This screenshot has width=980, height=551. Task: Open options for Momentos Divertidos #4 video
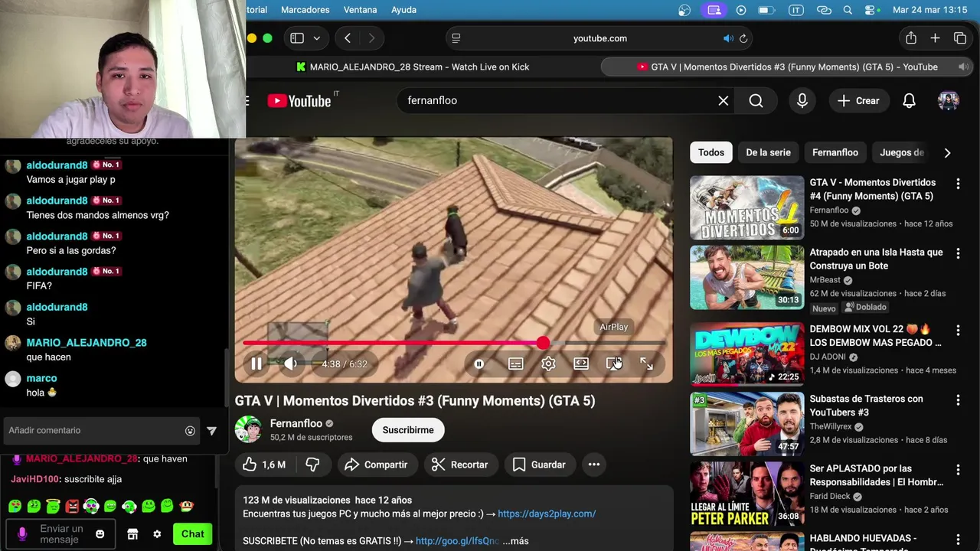click(x=958, y=184)
